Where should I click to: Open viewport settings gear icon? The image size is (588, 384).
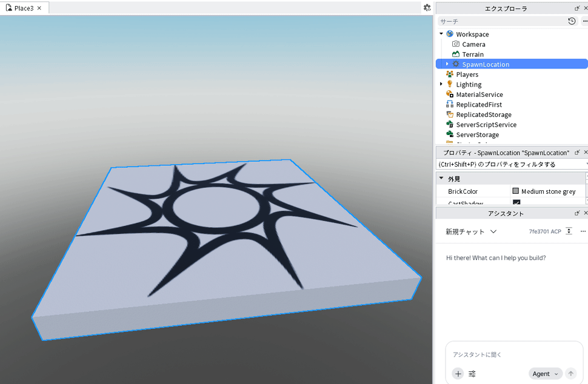pyautogui.click(x=427, y=7)
